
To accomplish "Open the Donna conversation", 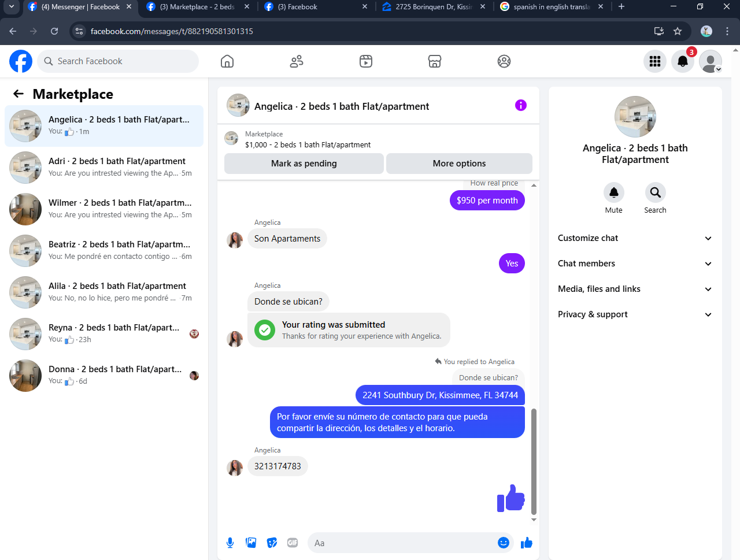I will [x=104, y=376].
